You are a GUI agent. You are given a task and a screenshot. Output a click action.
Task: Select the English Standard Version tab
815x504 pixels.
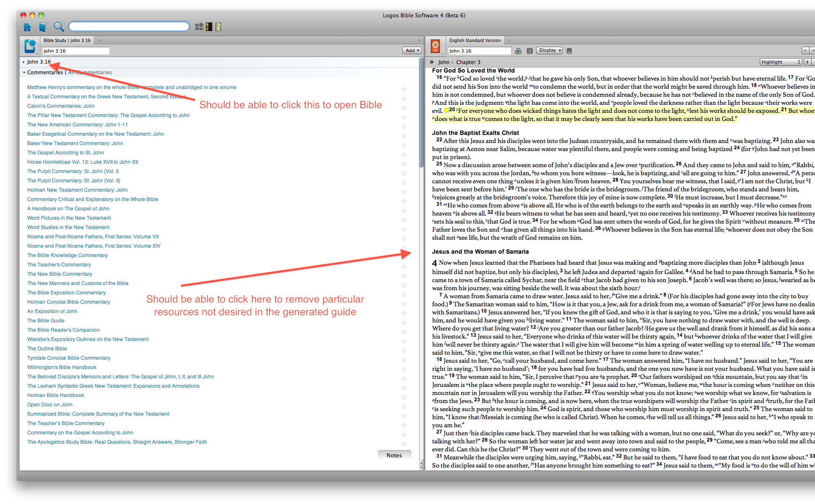[475, 40]
